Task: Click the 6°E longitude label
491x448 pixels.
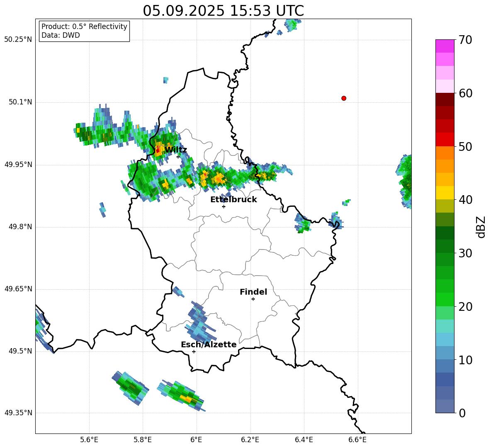Action: (196, 440)
